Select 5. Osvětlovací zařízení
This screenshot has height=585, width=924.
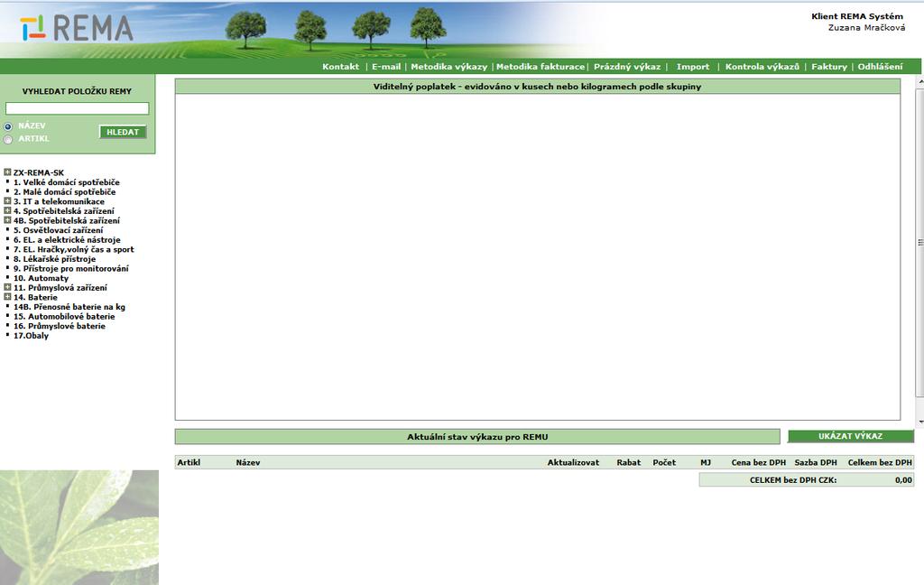59,230
